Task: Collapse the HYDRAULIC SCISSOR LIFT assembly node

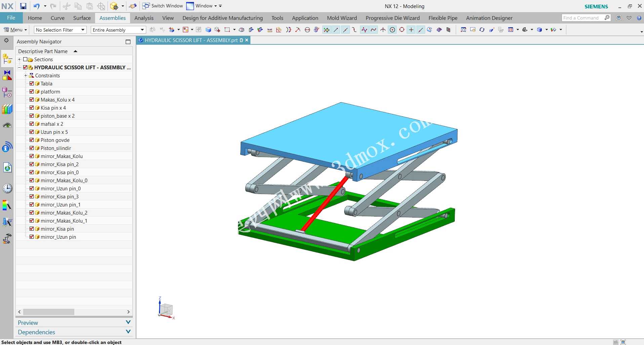Action: (x=19, y=68)
